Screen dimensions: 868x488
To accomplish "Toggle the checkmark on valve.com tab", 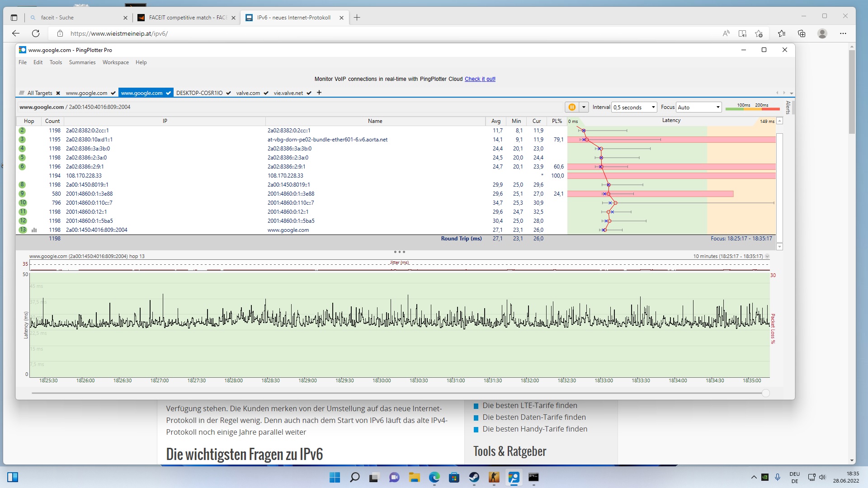I will (x=266, y=93).
